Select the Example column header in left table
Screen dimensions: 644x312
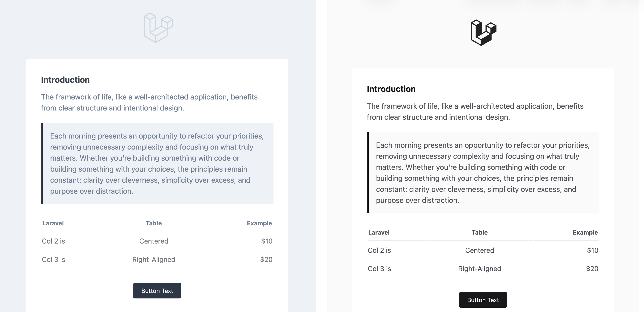click(259, 223)
